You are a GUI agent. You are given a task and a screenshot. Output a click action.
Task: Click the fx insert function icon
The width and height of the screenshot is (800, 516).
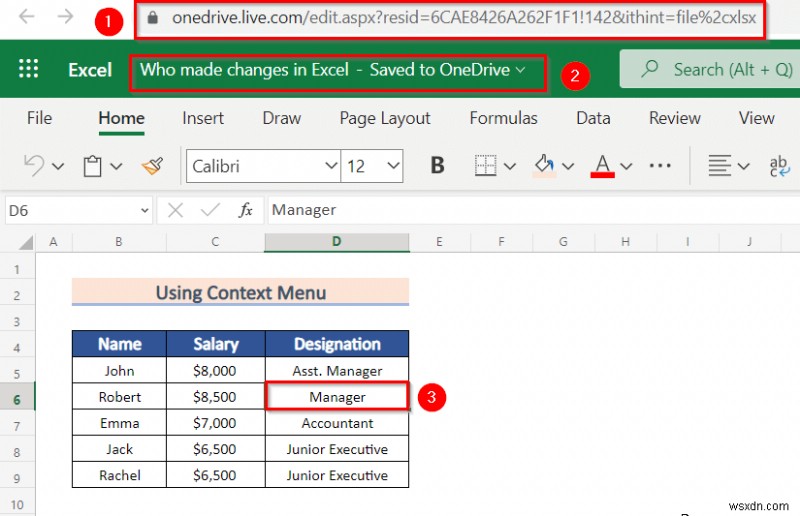coord(246,210)
